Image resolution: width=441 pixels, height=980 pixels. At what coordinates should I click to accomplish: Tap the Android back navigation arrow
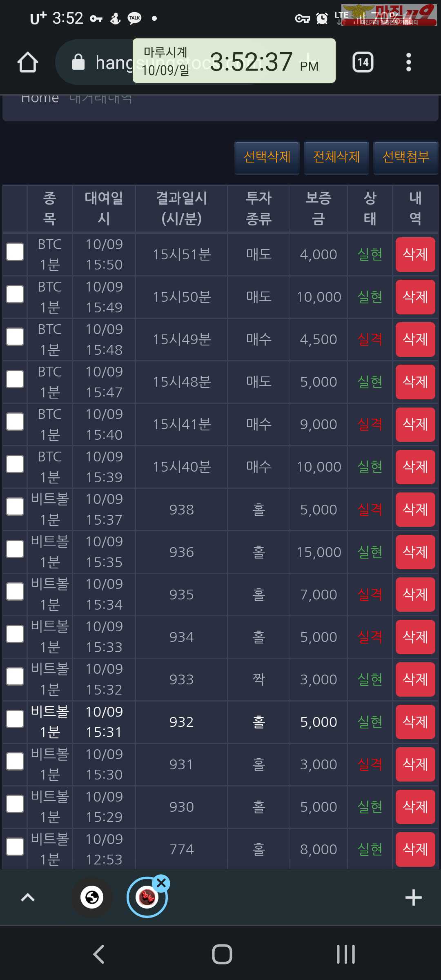(x=99, y=954)
